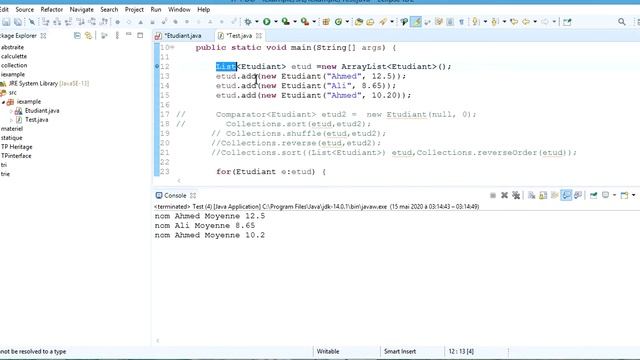Open the Refactor menu

point(51,9)
